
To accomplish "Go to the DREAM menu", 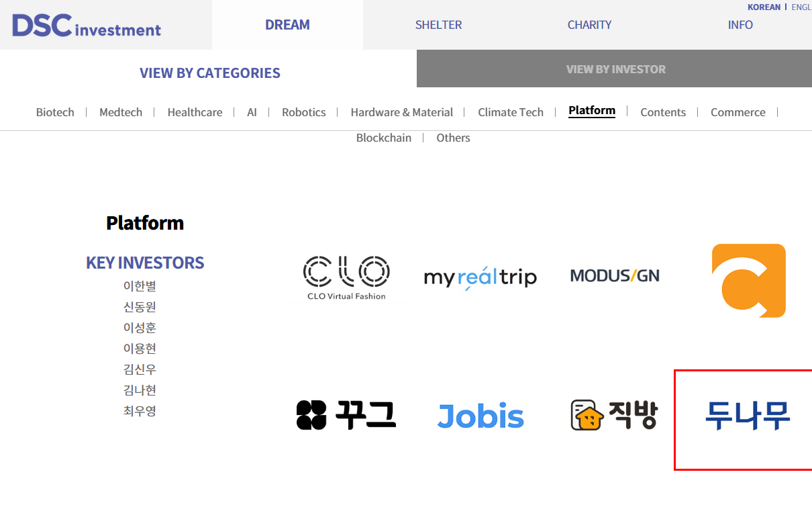I will point(287,25).
